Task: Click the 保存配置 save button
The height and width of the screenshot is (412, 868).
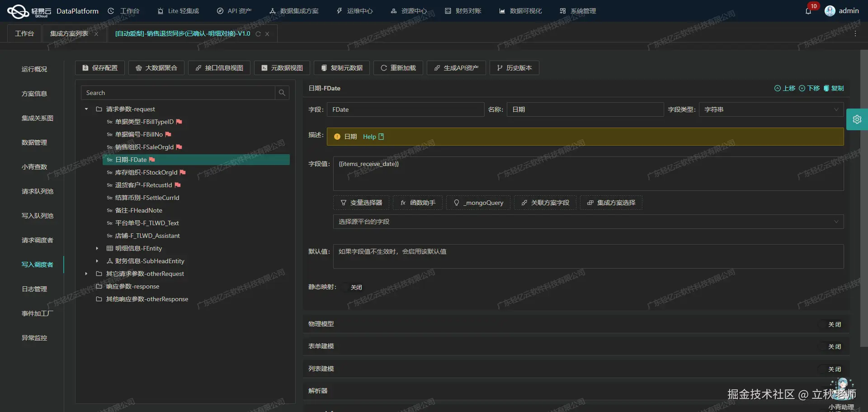Action: 99,68
